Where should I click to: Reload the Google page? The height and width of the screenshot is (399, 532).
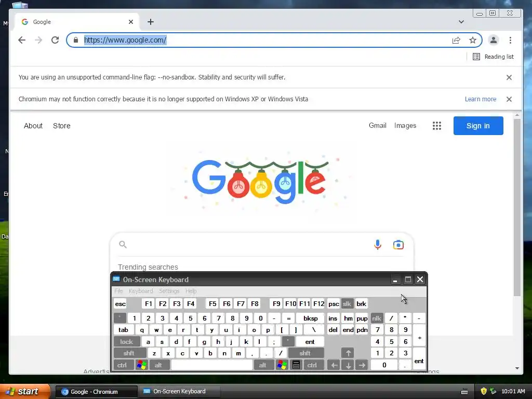point(55,40)
